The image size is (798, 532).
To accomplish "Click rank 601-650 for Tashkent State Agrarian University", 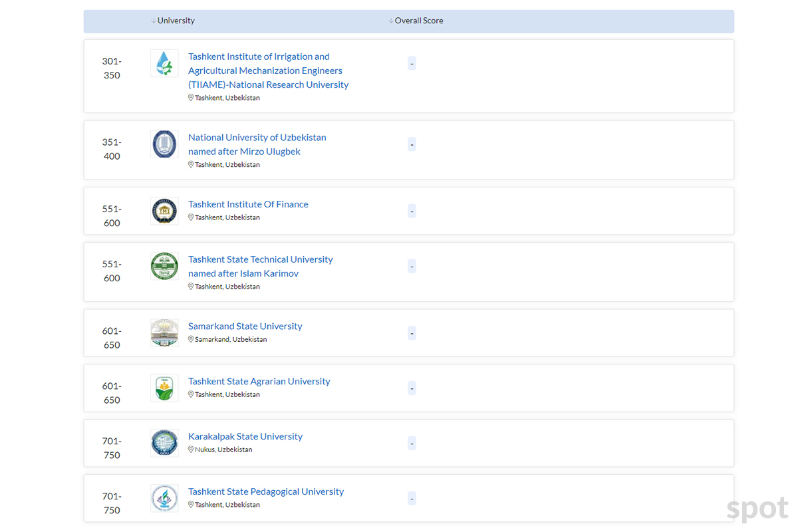I will [112, 392].
